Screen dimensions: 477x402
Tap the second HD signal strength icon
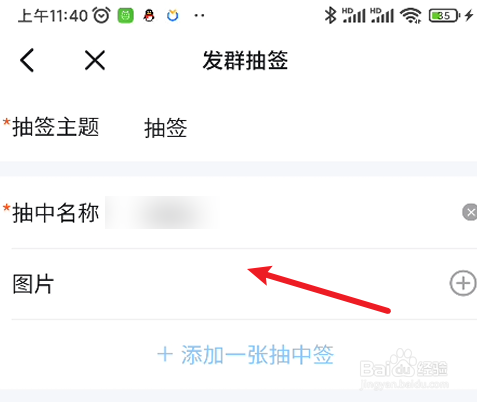tap(382, 16)
